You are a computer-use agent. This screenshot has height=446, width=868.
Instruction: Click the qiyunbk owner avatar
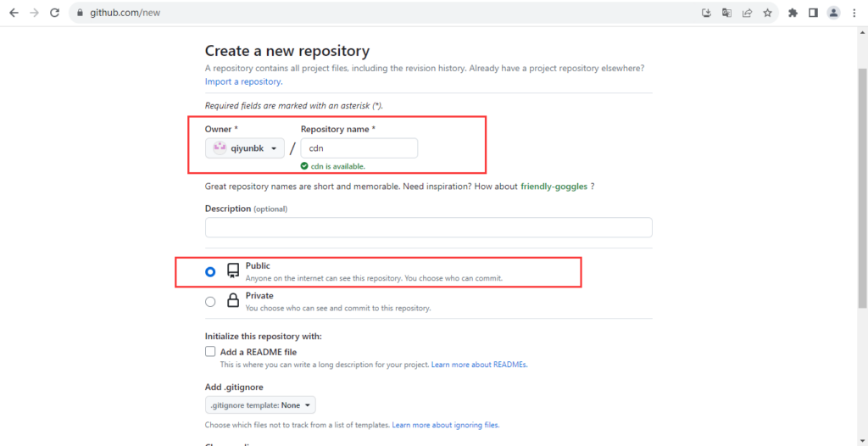220,148
